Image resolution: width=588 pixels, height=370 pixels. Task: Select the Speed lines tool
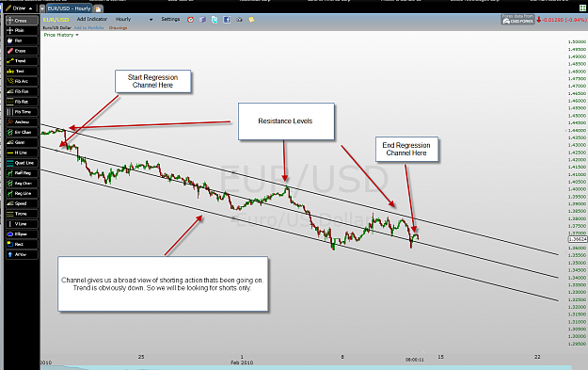point(22,203)
